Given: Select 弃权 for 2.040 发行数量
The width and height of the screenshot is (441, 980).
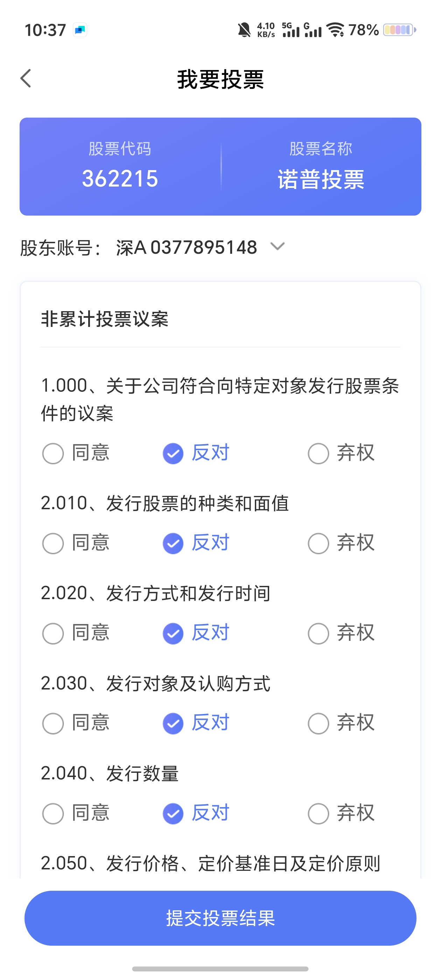Looking at the screenshot, I should (318, 813).
